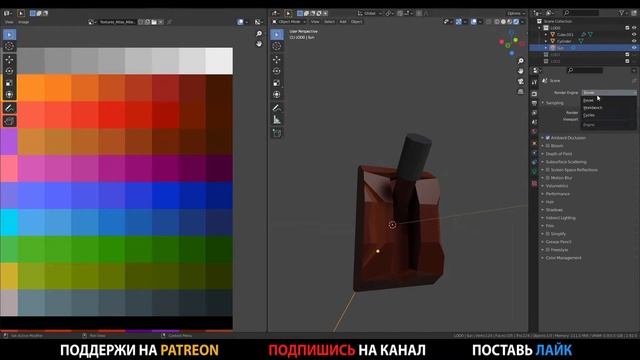Hide the Sun object with its eye icon

[x=634, y=48]
